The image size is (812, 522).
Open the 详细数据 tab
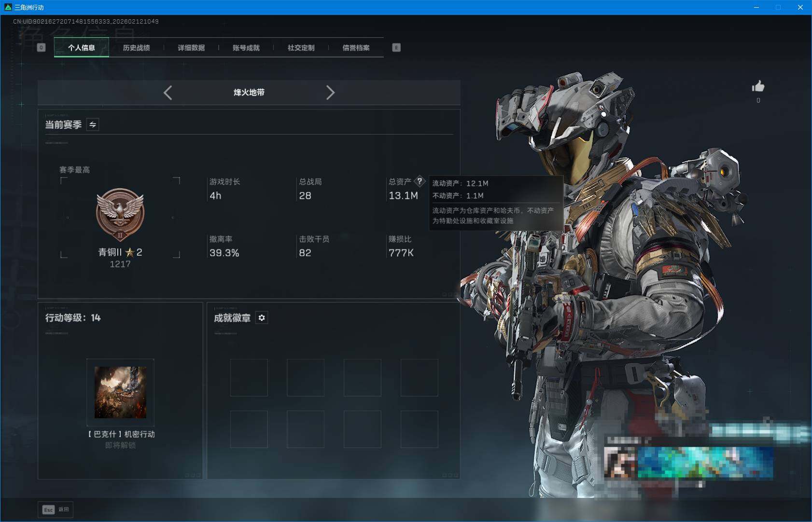click(x=191, y=48)
